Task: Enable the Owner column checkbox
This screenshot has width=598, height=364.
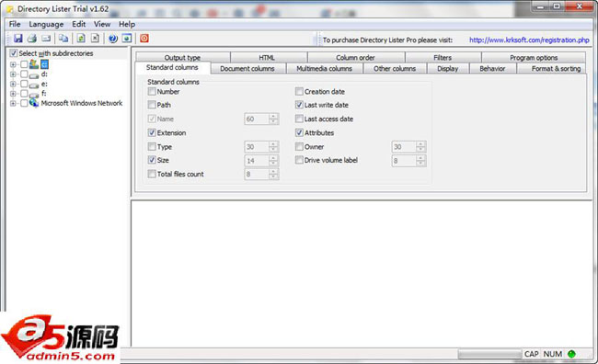Action: pyautogui.click(x=299, y=147)
